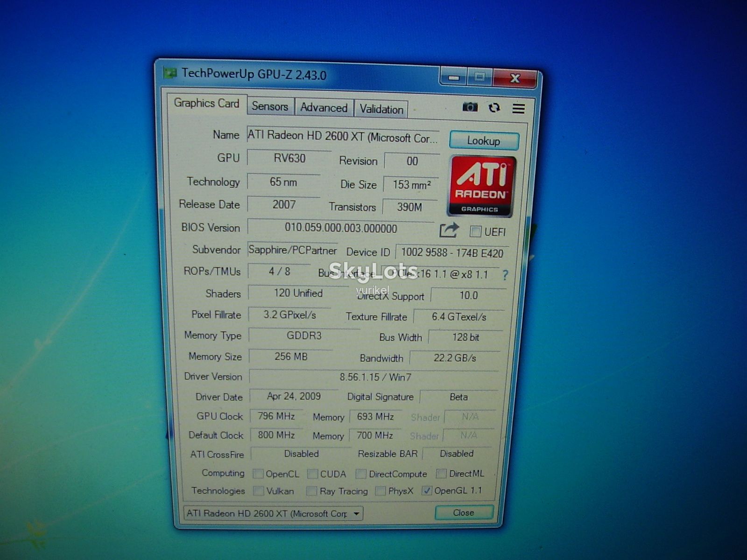Toggle the Vulkan checkbox
The image size is (747, 560).
pyautogui.click(x=258, y=491)
